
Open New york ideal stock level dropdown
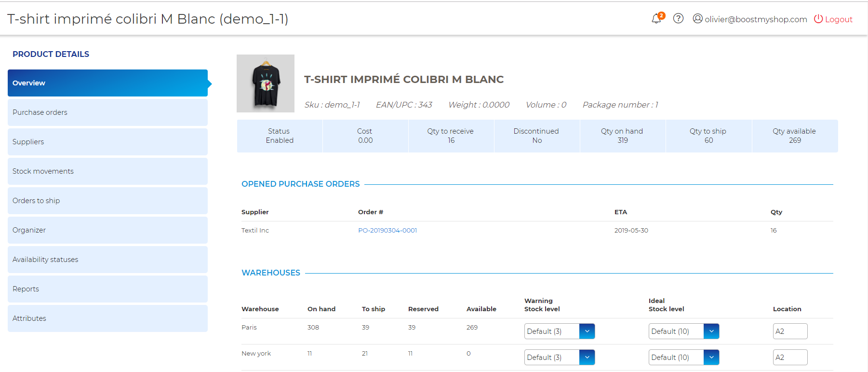click(x=711, y=358)
